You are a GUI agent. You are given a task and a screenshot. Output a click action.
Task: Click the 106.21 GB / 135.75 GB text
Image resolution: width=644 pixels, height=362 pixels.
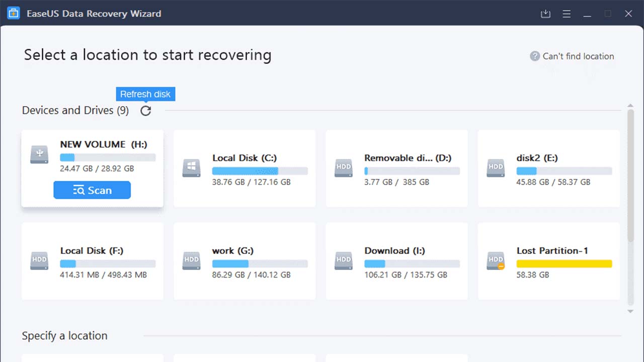coord(406,275)
